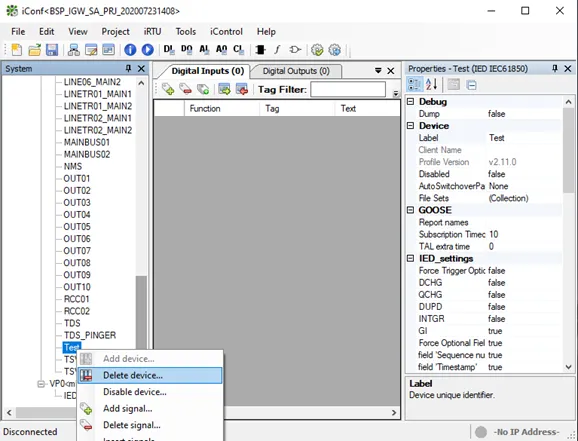Click the black chip component toolbar icon
This screenshot has height=441, width=578.
(260, 50)
